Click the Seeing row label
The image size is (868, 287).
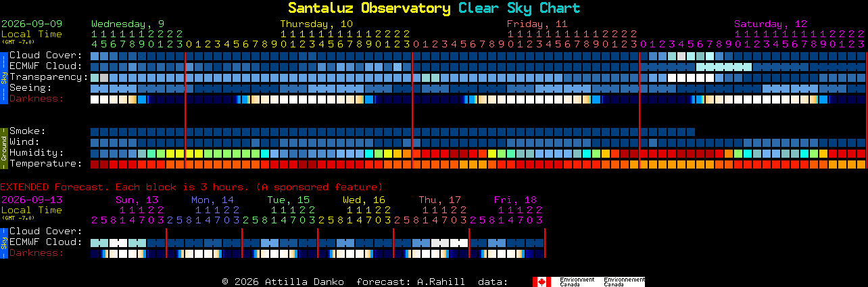30,88
